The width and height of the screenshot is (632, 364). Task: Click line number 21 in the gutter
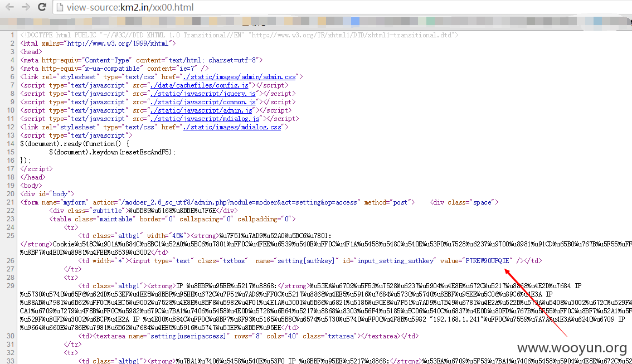tap(11, 202)
